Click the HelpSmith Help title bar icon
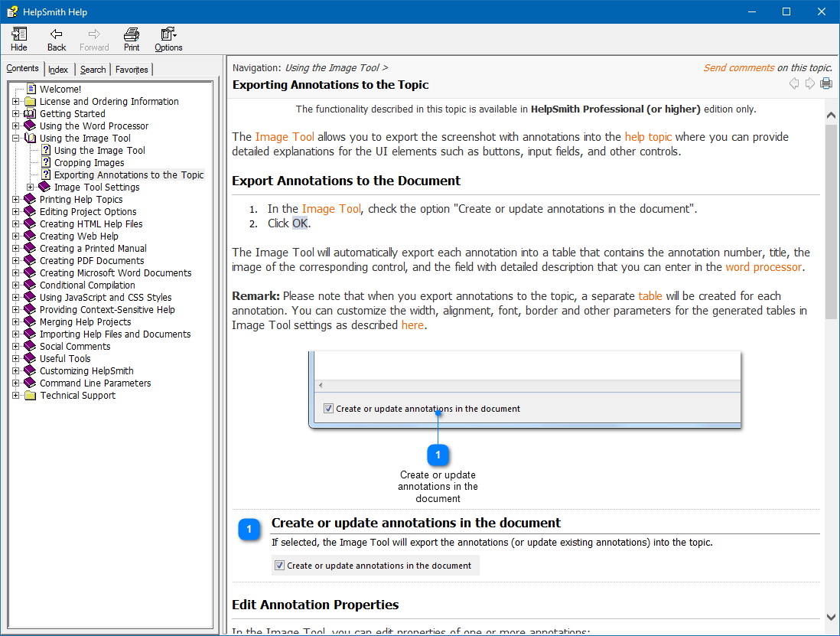The image size is (840, 636). (x=11, y=11)
